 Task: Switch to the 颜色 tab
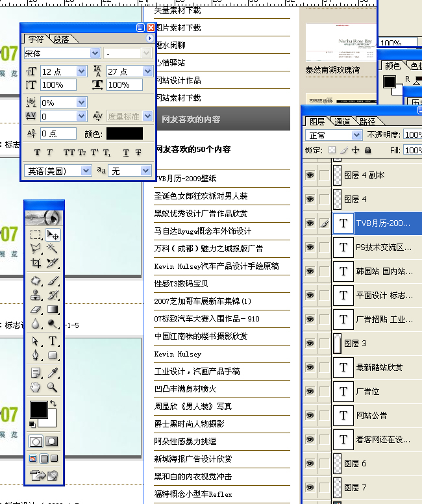pos(392,66)
